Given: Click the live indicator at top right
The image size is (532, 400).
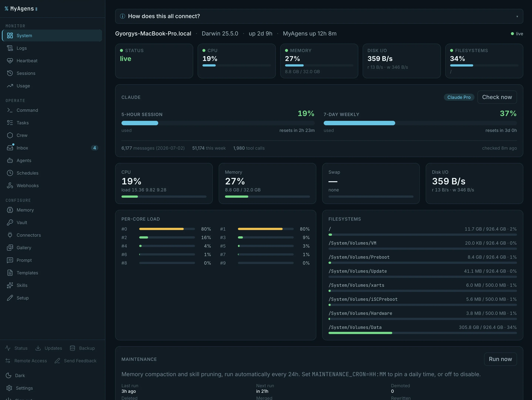Looking at the screenshot, I should tap(517, 34).
